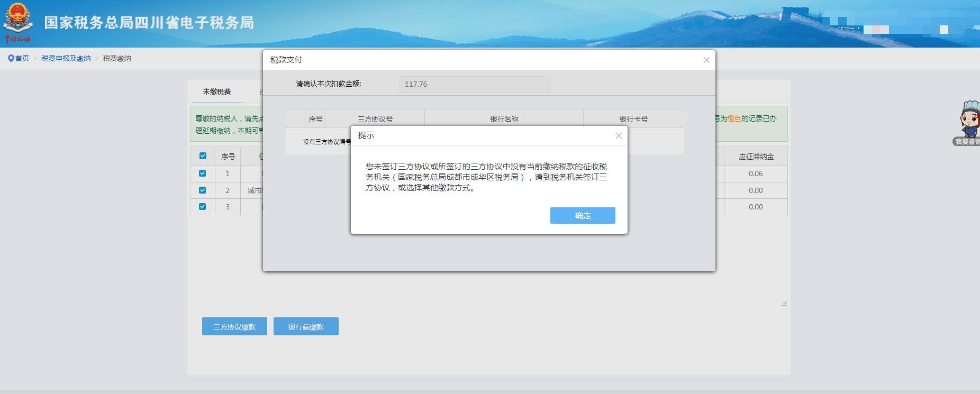The width and height of the screenshot is (980, 394).
Task: Close the 提示 dialog with X
Action: (x=619, y=136)
